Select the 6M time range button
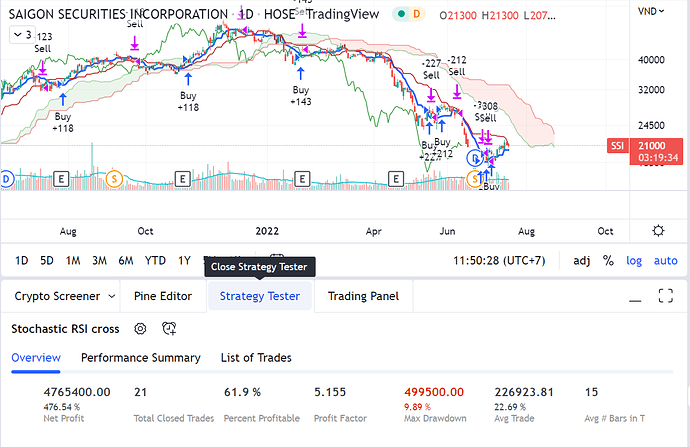This screenshot has height=447, width=690. [x=126, y=260]
